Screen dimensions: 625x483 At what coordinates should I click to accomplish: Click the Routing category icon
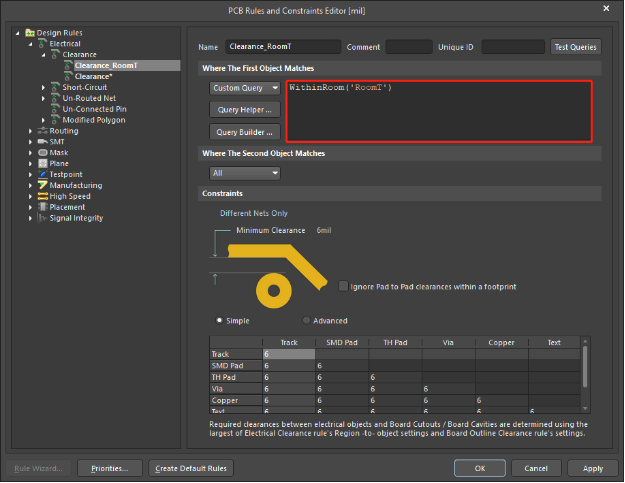(43, 131)
